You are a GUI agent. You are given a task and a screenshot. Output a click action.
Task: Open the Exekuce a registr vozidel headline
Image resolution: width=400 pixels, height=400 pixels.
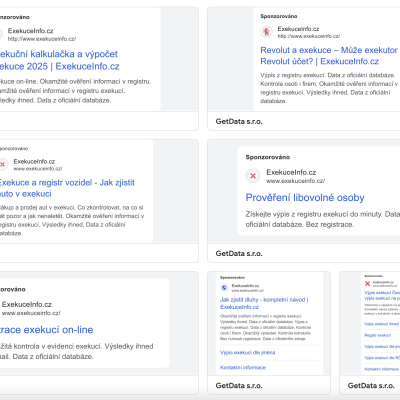[x=66, y=188]
